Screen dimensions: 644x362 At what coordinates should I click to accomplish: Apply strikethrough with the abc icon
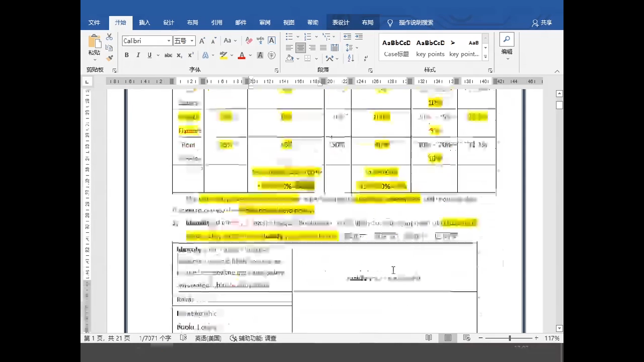(168, 55)
